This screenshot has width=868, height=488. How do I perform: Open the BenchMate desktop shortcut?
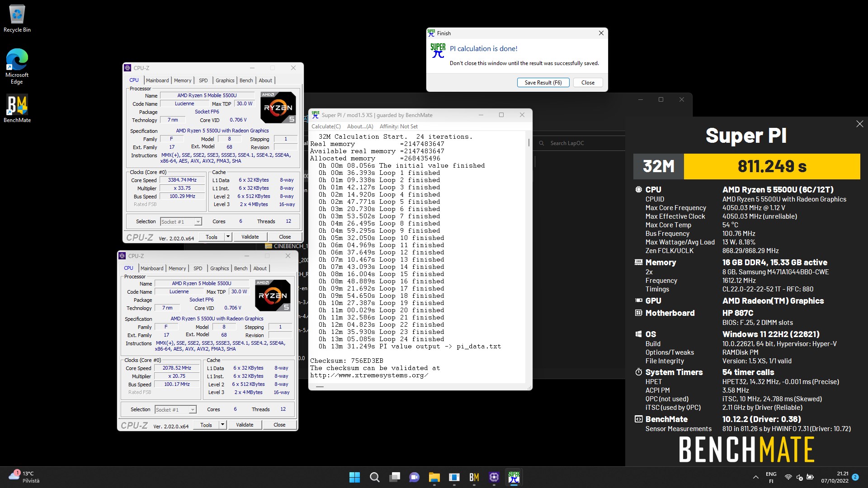17,108
